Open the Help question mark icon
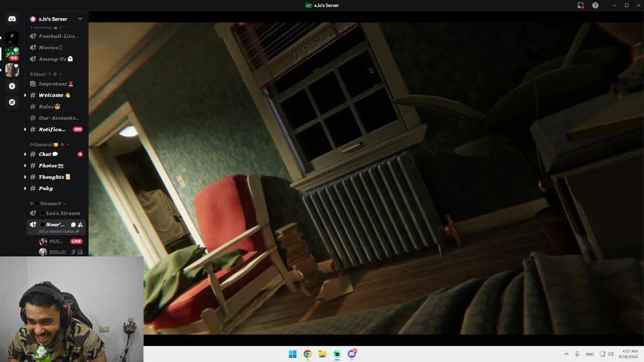Screen dimensions: 644x362 [595, 5]
